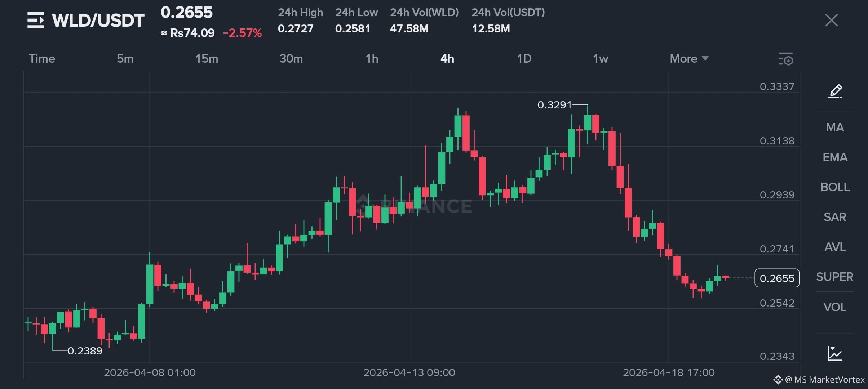Click the 0.3138 price axis label
The height and width of the screenshot is (389, 868).
pos(777,140)
